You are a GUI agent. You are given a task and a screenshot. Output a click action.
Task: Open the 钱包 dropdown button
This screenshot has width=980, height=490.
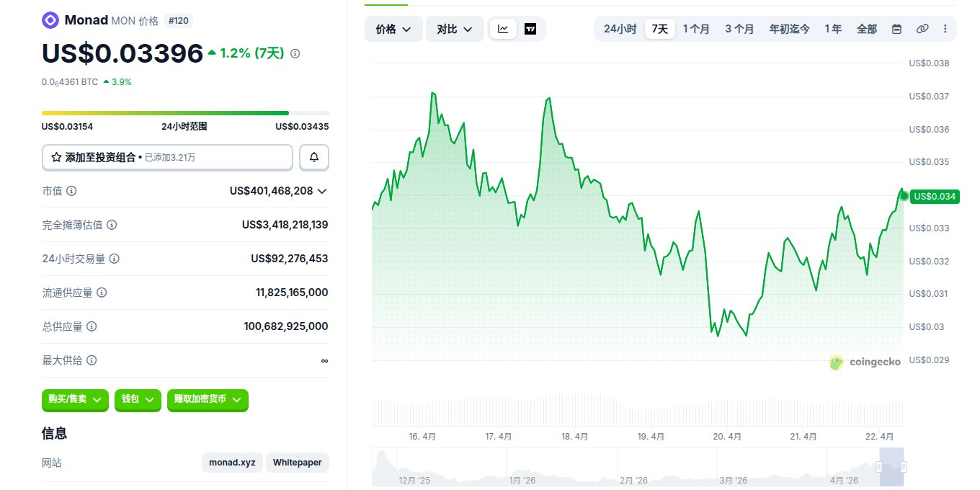click(138, 399)
